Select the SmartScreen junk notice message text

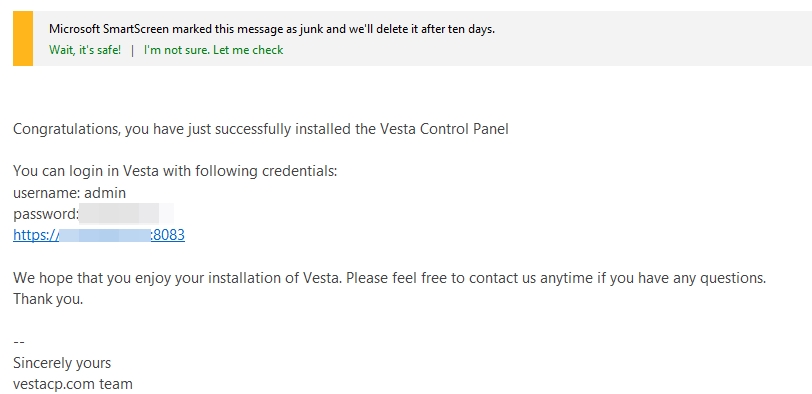[x=272, y=29]
